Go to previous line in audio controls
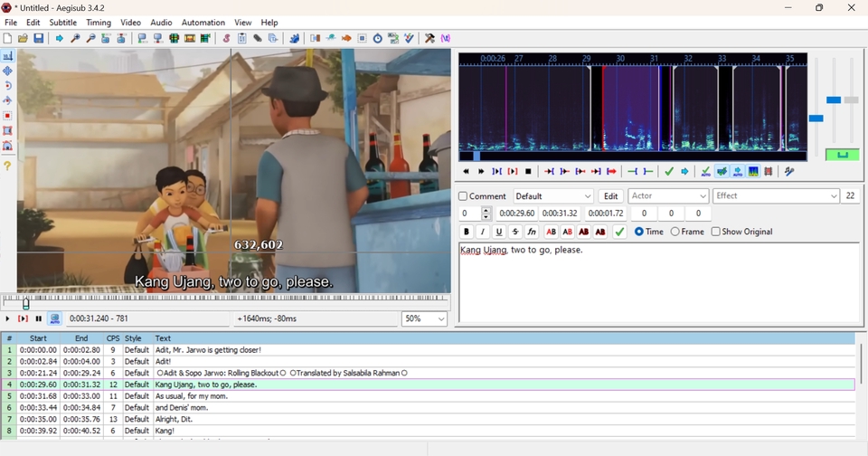868x456 pixels. tap(466, 172)
